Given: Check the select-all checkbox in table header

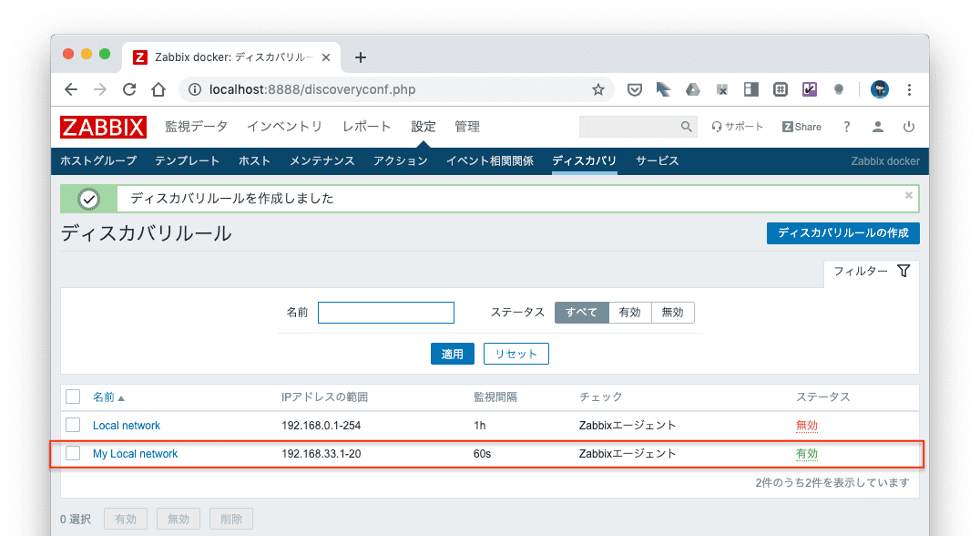Looking at the screenshot, I should click(x=73, y=397).
